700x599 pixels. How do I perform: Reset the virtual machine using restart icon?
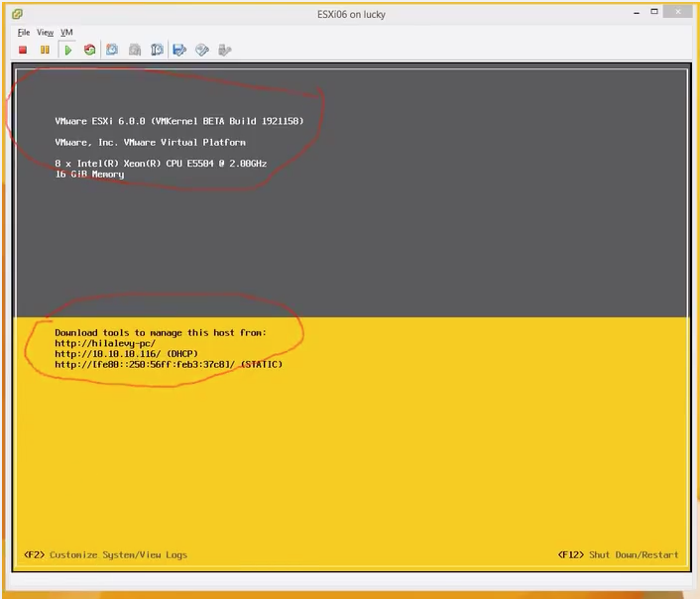click(x=90, y=50)
